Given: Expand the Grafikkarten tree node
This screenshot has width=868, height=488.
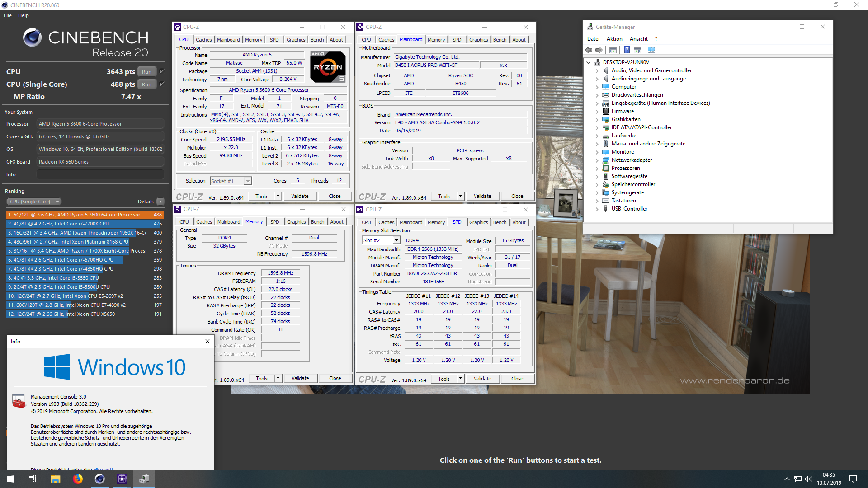Looking at the screenshot, I should [597, 119].
